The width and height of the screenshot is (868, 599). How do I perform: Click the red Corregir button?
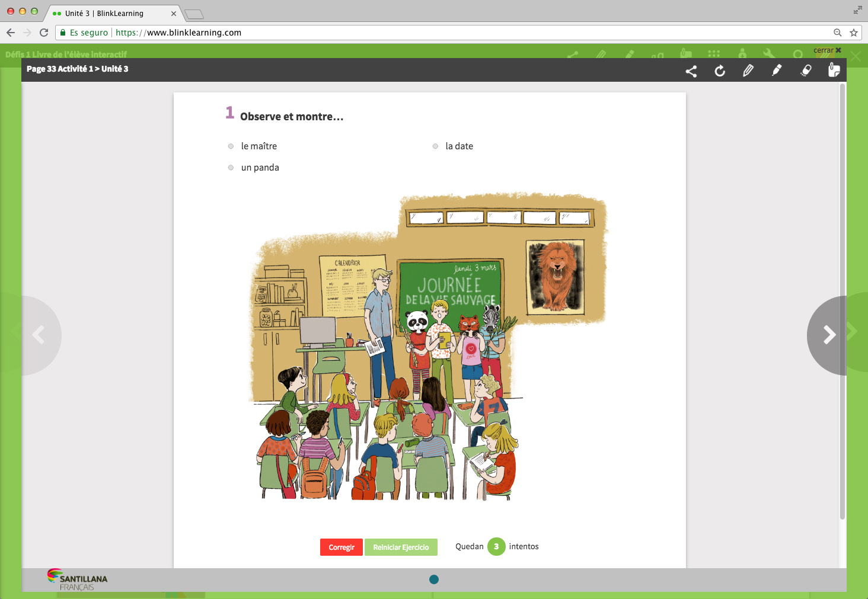(x=342, y=547)
